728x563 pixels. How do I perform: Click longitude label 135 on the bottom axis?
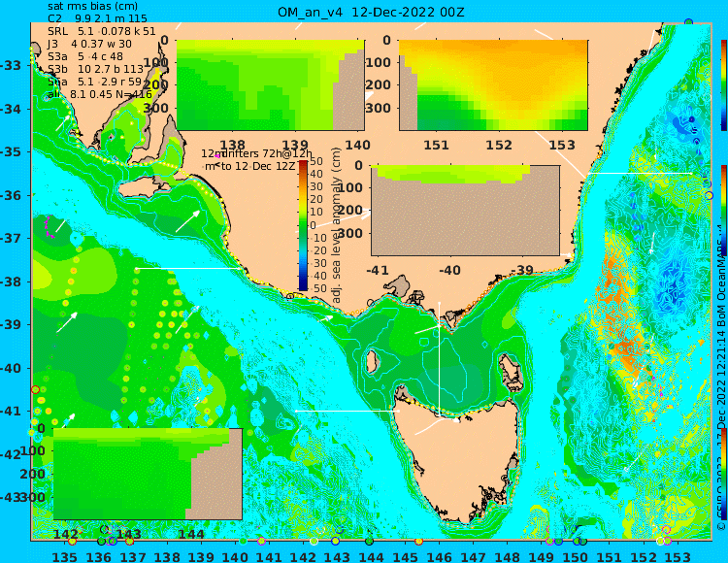(x=64, y=556)
